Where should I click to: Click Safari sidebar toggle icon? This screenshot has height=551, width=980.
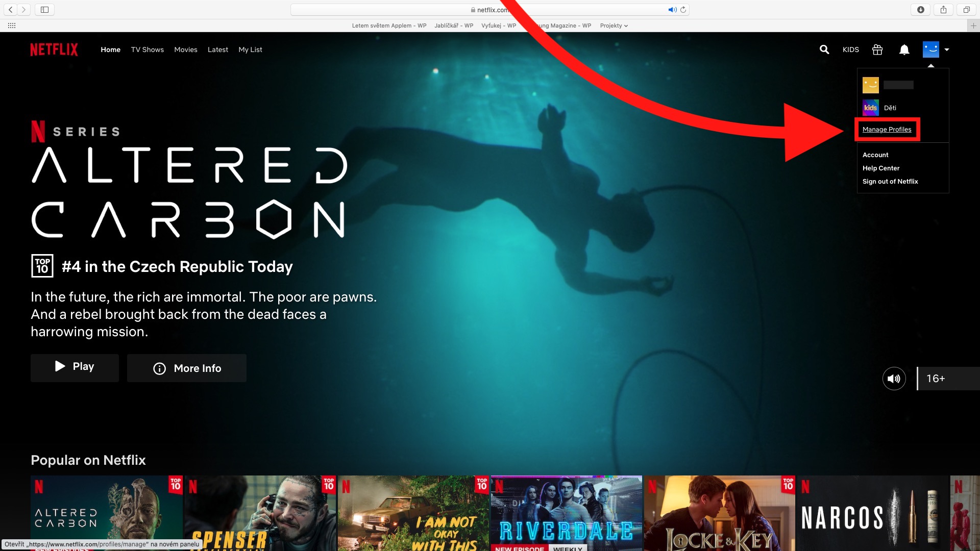44,10
